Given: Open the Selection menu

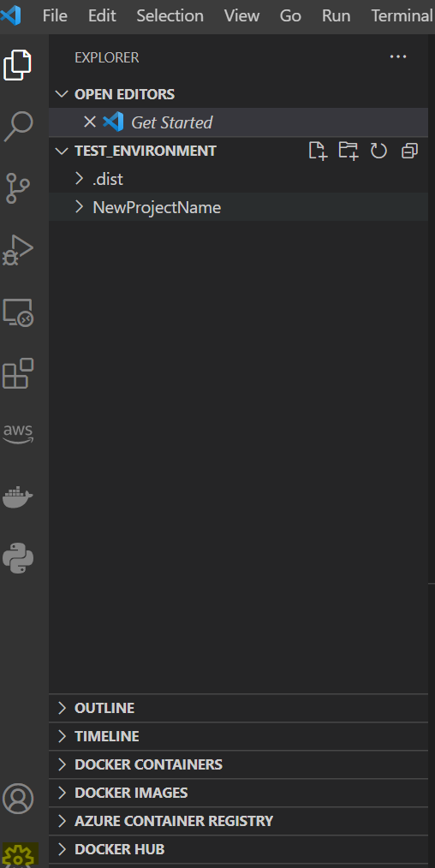Looking at the screenshot, I should 170,16.
